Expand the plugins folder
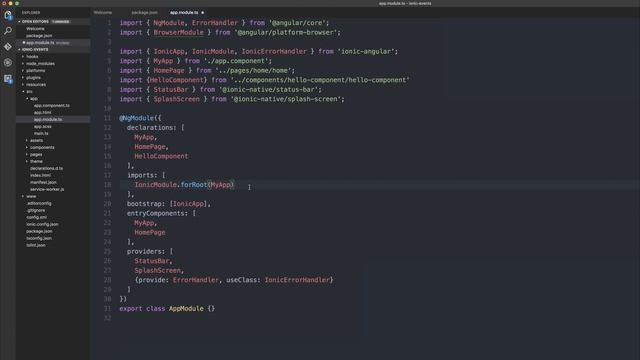640x360 pixels. [x=33, y=78]
